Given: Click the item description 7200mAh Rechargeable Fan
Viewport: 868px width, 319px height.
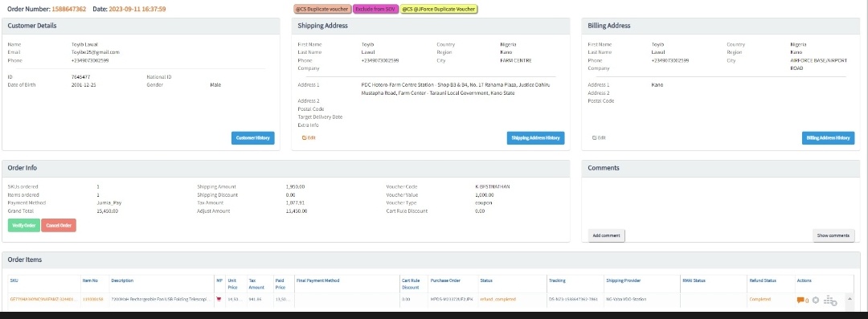Looking at the screenshot, I should click(x=161, y=299).
